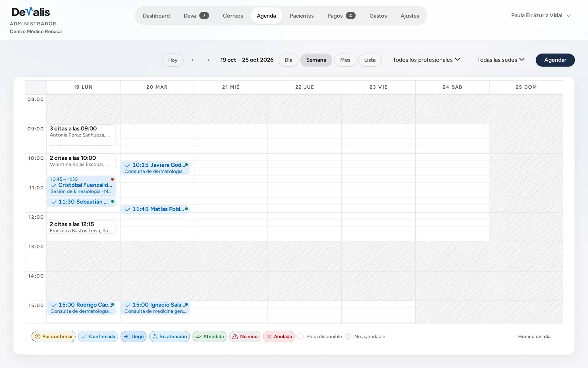
Task: Open the Deva tab
Action: (x=196, y=15)
